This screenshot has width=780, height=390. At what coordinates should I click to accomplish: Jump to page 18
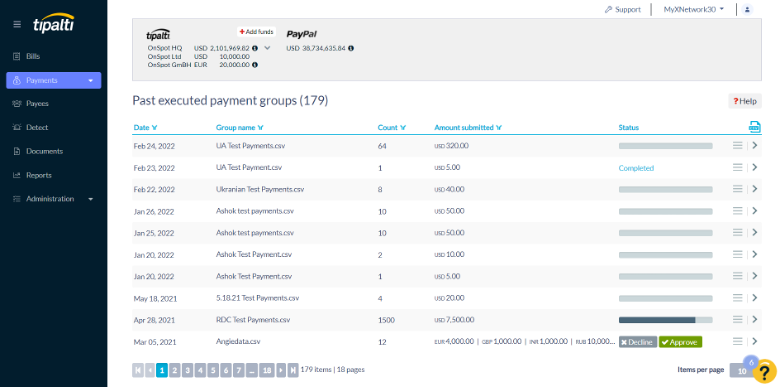pos(267,370)
